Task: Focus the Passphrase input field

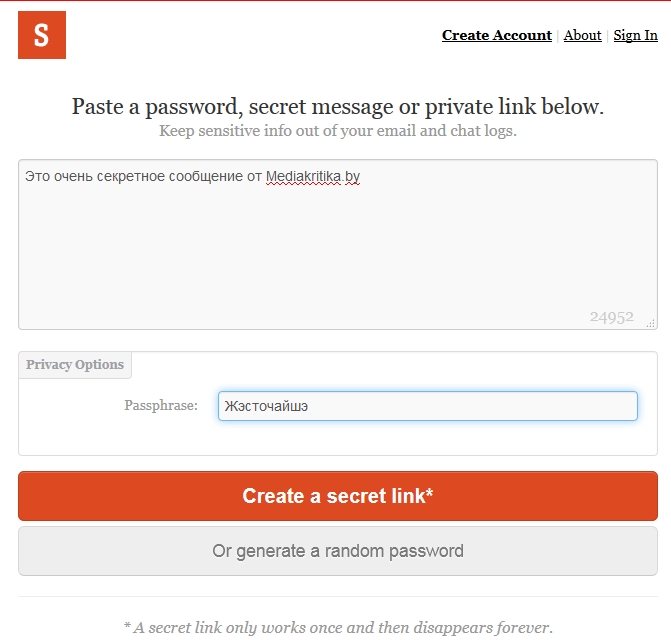Action: point(428,406)
